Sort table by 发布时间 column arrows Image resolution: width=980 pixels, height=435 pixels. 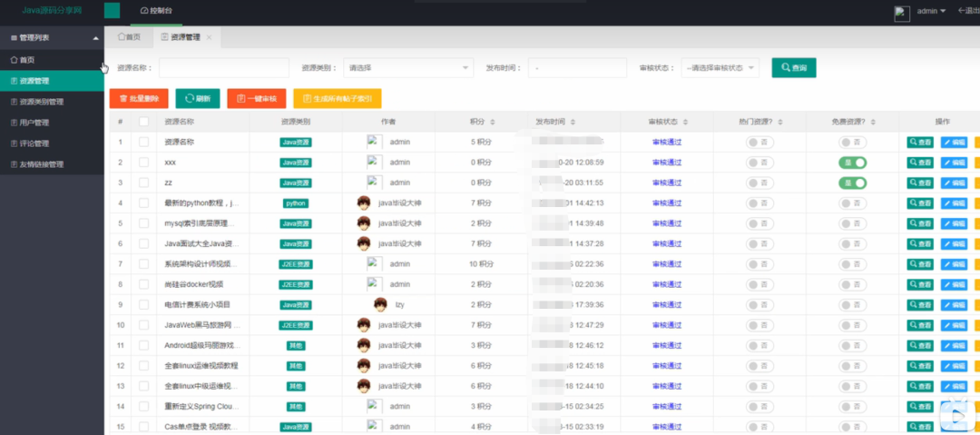point(573,122)
